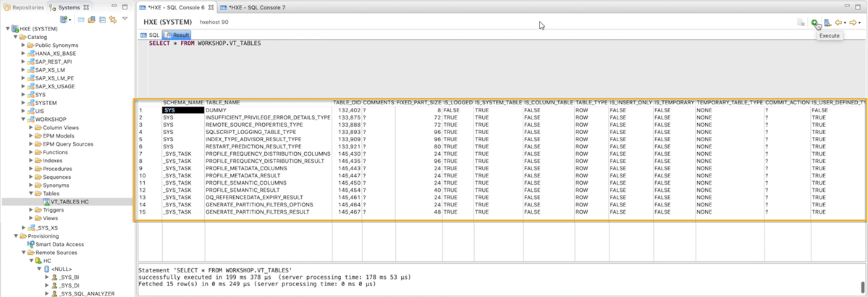The width and height of the screenshot is (868, 297).
Task: Switch to the Repositories tab
Action: point(24,8)
